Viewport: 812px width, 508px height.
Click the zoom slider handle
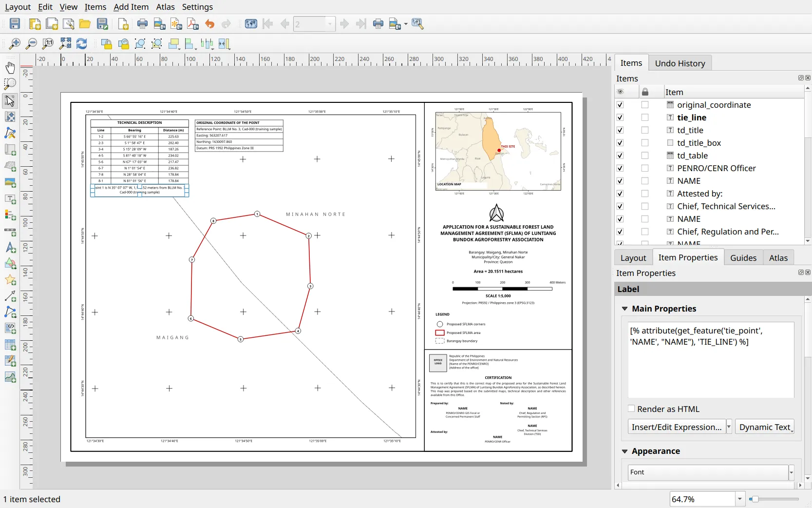[755, 499]
